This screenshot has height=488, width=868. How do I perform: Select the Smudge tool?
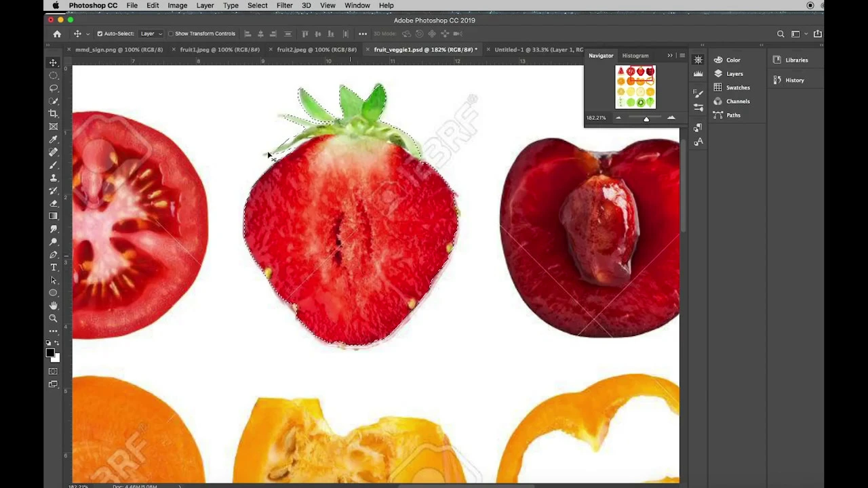coord(53,229)
